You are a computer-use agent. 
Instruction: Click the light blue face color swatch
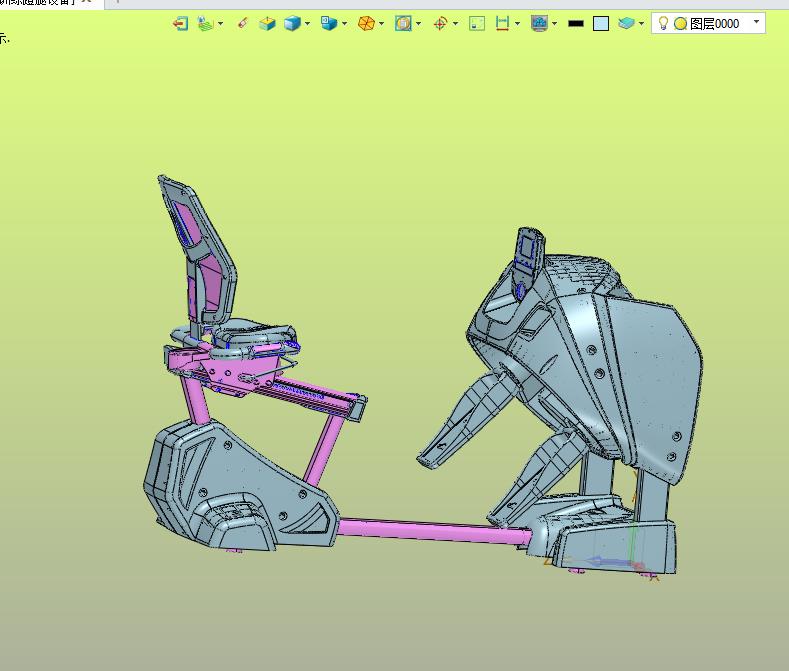pos(601,24)
